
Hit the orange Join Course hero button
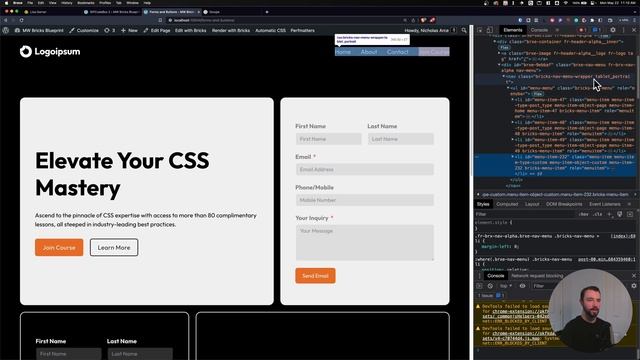(59, 247)
